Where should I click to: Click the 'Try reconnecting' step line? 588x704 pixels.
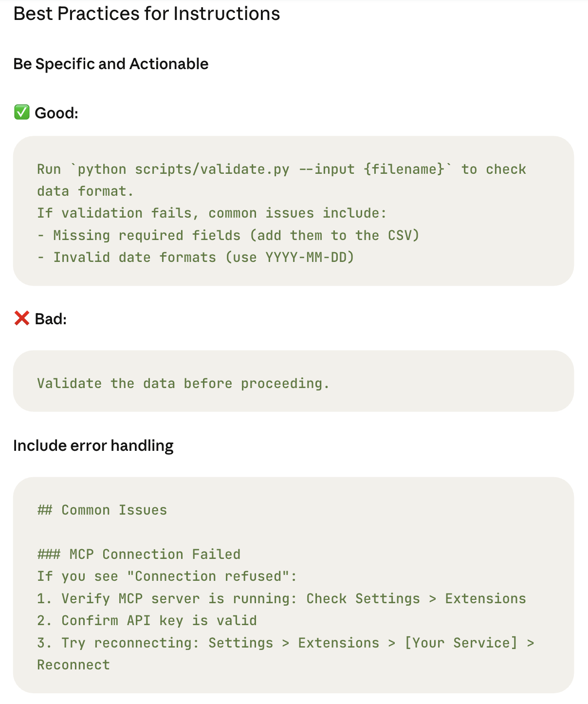click(286, 643)
